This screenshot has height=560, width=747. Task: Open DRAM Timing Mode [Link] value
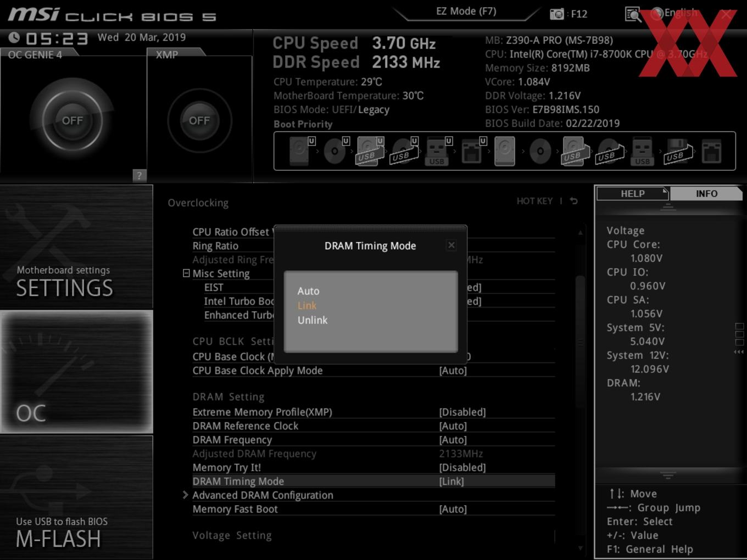click(451, 481)
